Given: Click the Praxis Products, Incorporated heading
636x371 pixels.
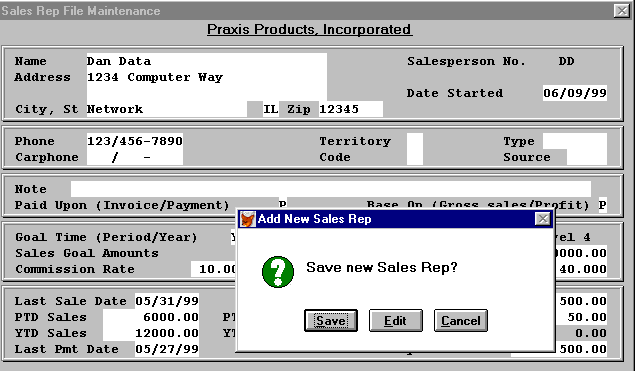Looking at the screenshot, I should 309,30.
